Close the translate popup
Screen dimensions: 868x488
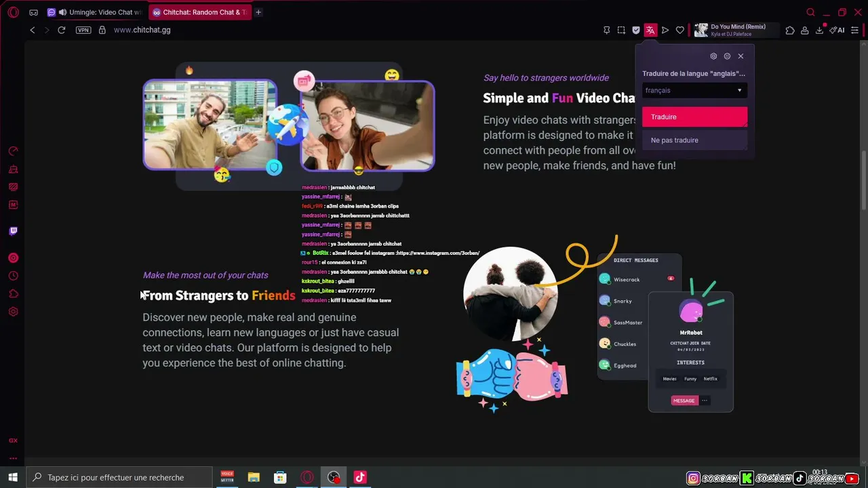coord(741,56)
